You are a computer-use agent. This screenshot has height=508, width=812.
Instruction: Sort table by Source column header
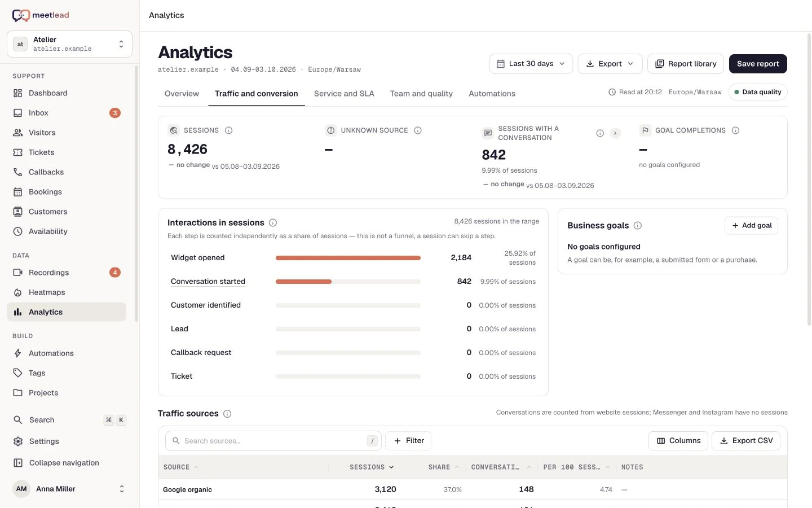(x=181, y=467)
